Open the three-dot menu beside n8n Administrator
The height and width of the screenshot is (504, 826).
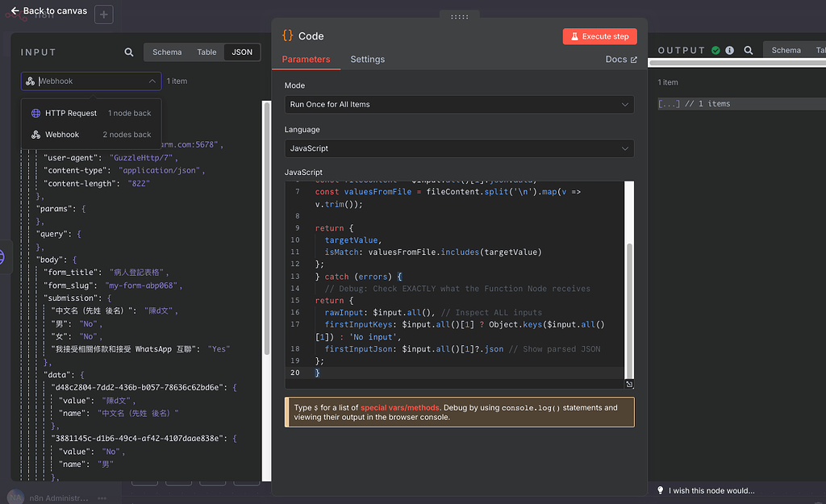(102, 497)
